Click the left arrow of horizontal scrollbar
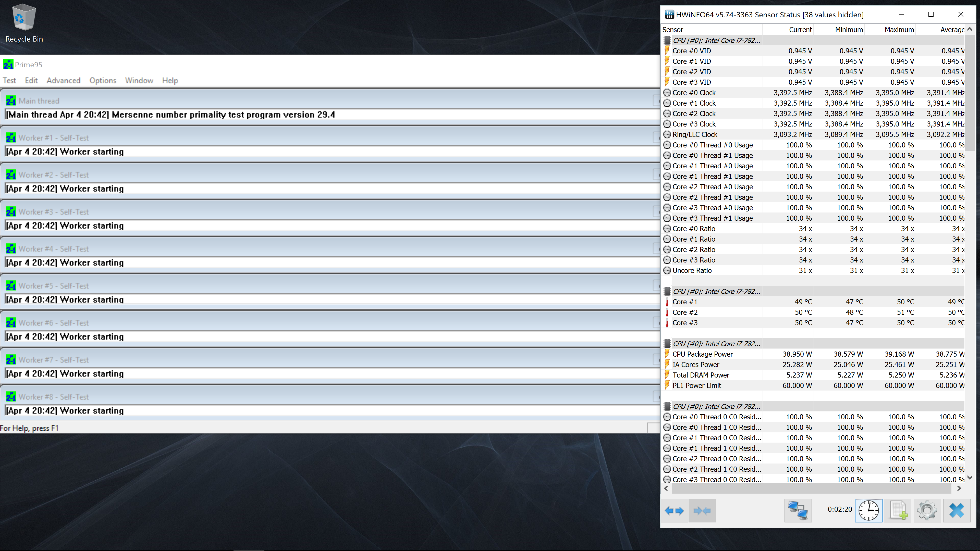Screen dimensions: 980x551 pyautogui.click(x=666, y=488)
